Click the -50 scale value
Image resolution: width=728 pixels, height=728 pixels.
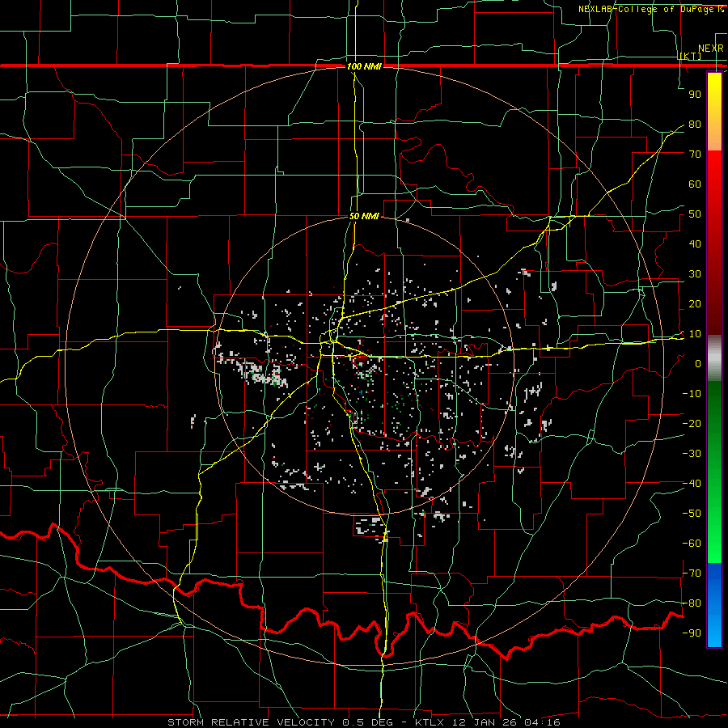[x=692, y=514]
